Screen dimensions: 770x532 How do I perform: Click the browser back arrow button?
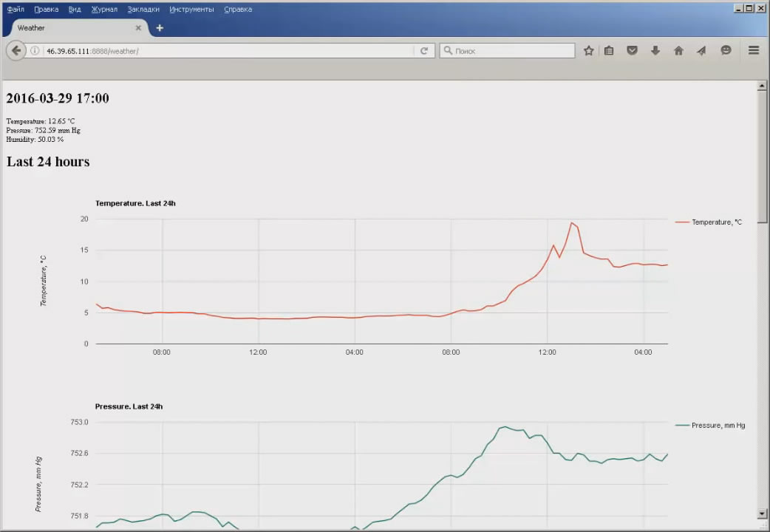(x=16, y=51)
